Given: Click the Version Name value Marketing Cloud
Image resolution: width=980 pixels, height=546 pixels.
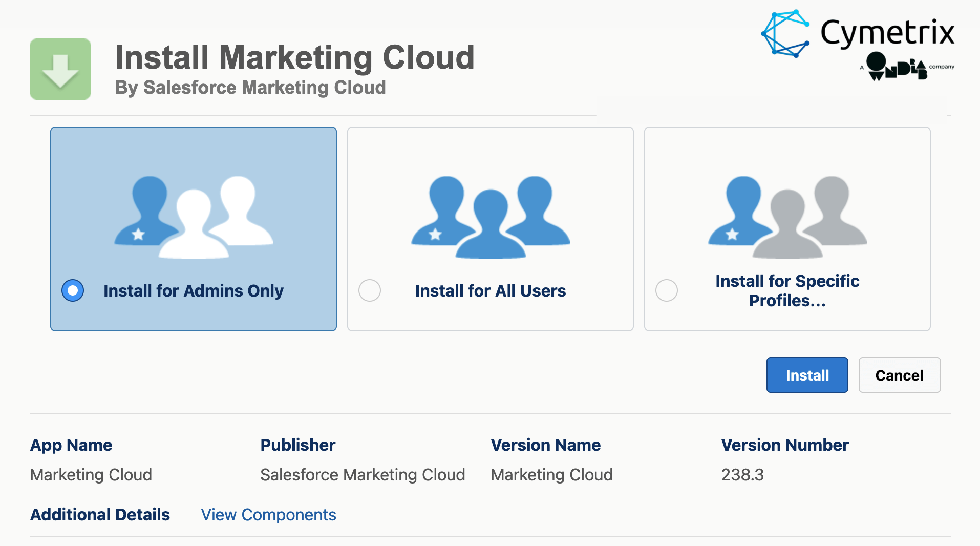Looking at the screenshot, I should click(x=552, y=475).
